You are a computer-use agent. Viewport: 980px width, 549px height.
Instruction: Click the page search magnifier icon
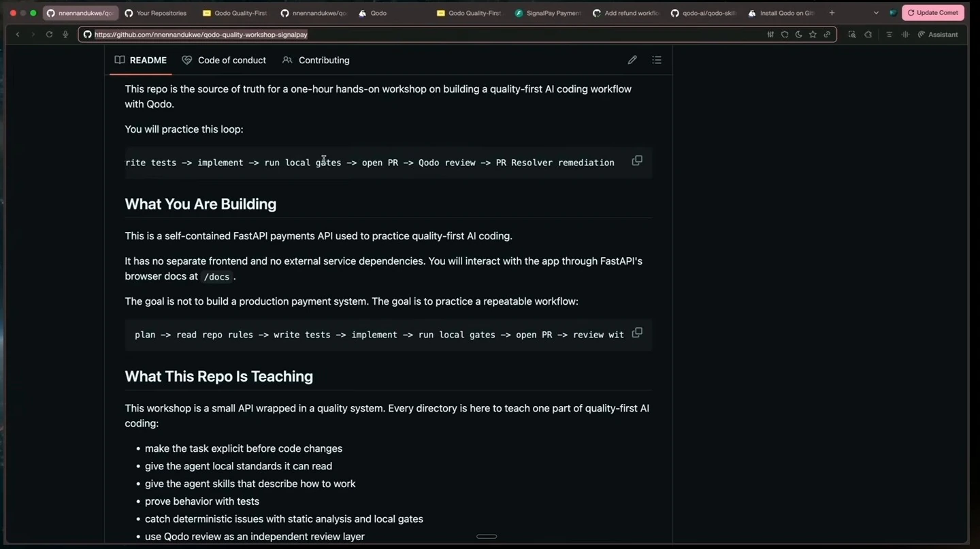[851, 35]
